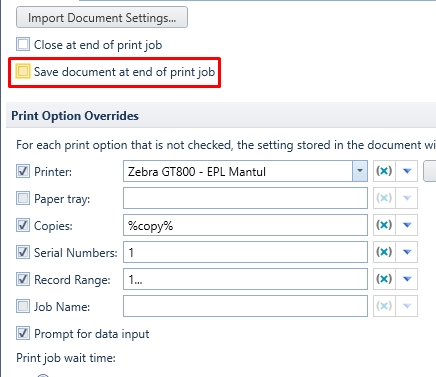Click the Copies field containing %copy%
Image resolution: width=436 pixels, height=377 pixels.
(x=245, y=225)
